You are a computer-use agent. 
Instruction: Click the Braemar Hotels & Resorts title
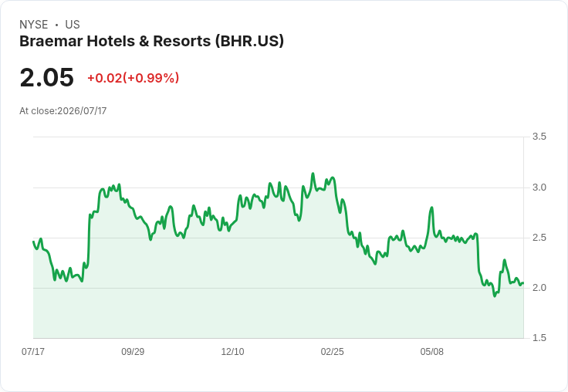[151, 41]
